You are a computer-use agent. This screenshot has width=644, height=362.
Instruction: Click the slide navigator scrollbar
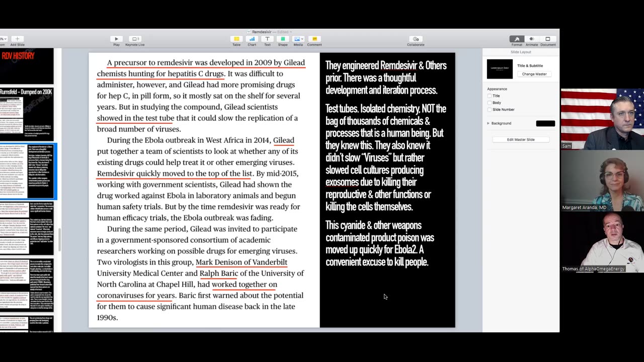point(59,240)
